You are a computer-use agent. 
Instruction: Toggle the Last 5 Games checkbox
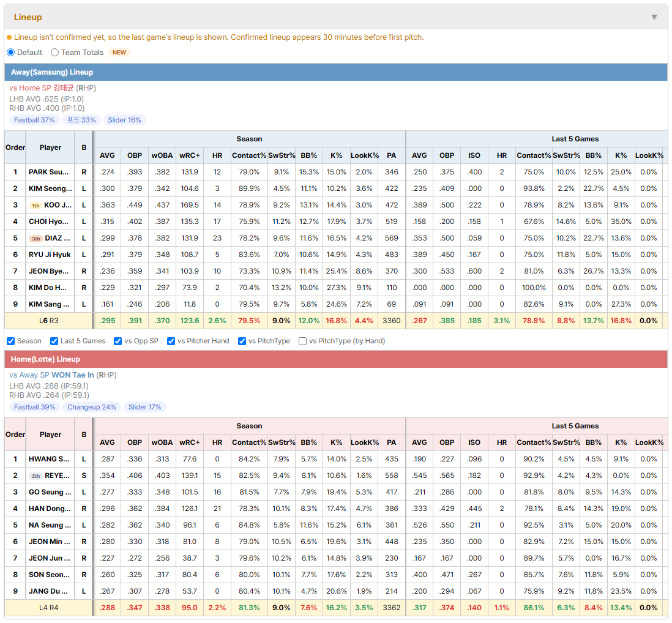coord(54,341)
